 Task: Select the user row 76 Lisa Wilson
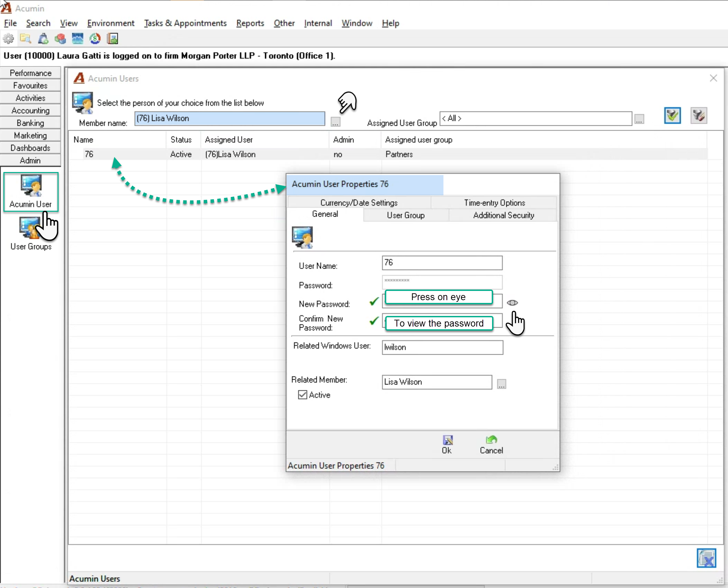click(x=388, y=154)
